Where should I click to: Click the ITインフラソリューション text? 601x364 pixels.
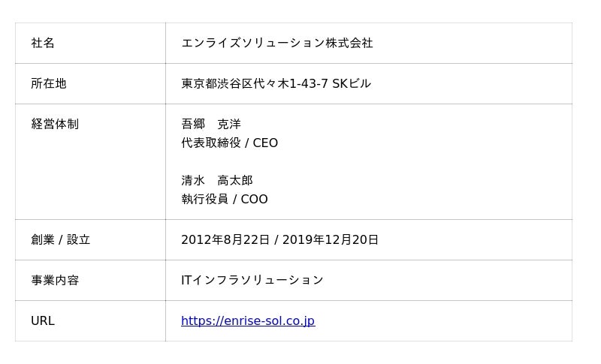coord(252,280)
